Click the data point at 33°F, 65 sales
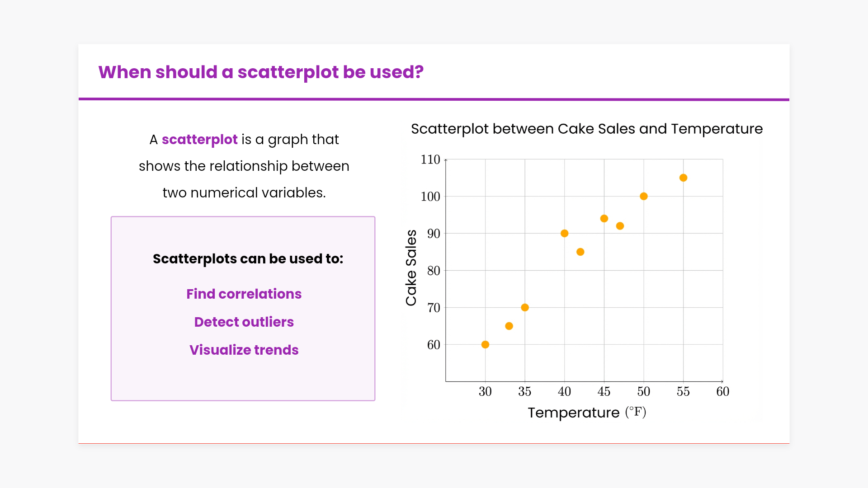The height and width of the screenshot is (488, 868). point(509,326)
